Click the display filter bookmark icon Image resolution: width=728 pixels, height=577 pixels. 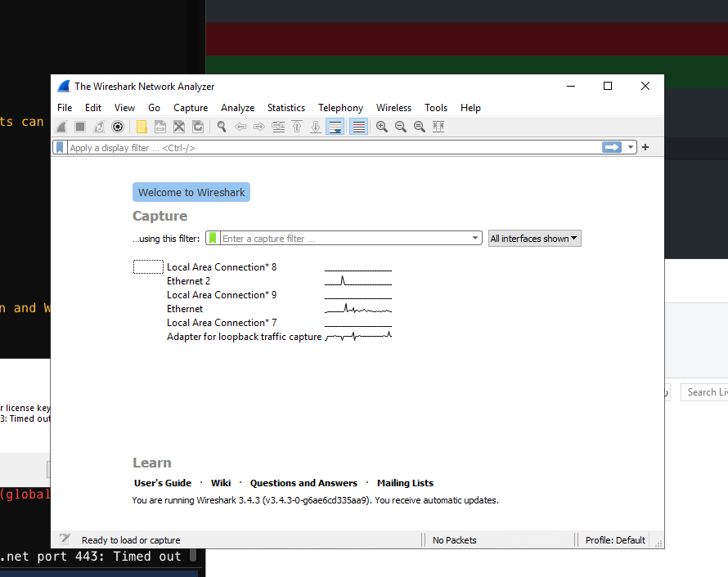60,148
